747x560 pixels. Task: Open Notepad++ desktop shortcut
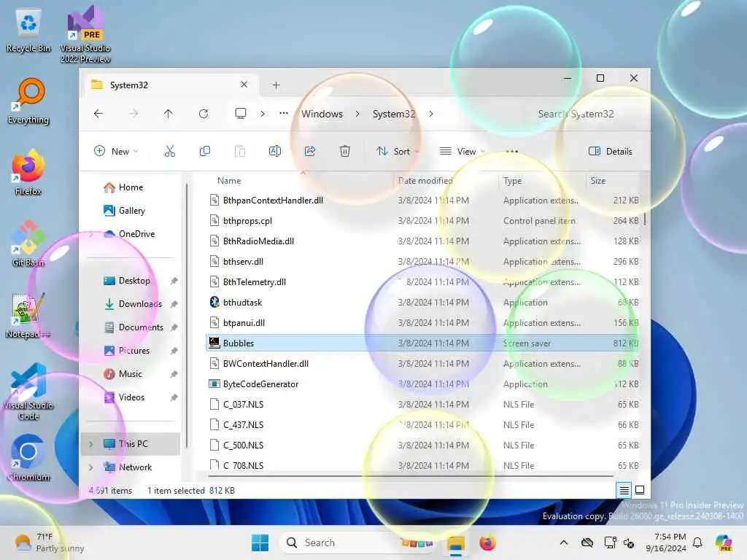(x=28, y=316)
